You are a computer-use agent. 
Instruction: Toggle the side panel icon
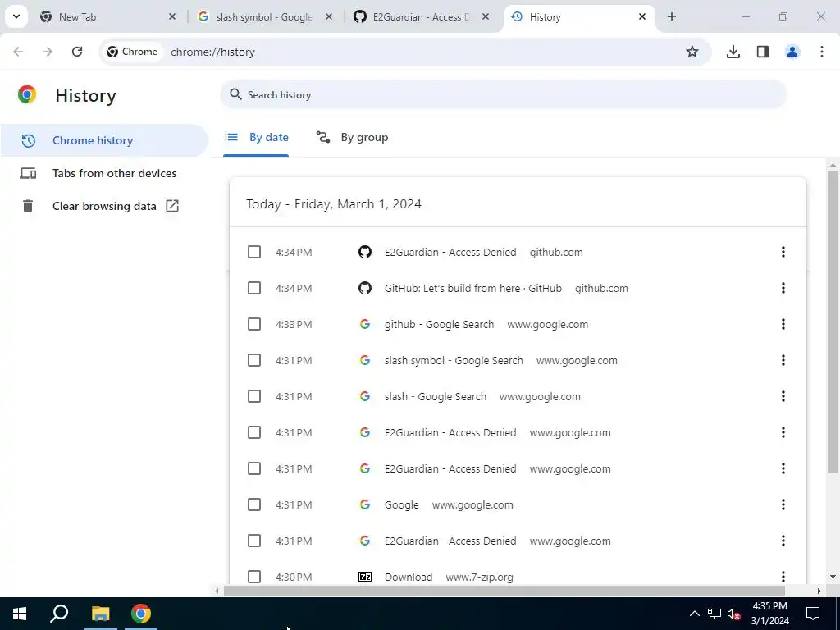click(x=763, y=52)
